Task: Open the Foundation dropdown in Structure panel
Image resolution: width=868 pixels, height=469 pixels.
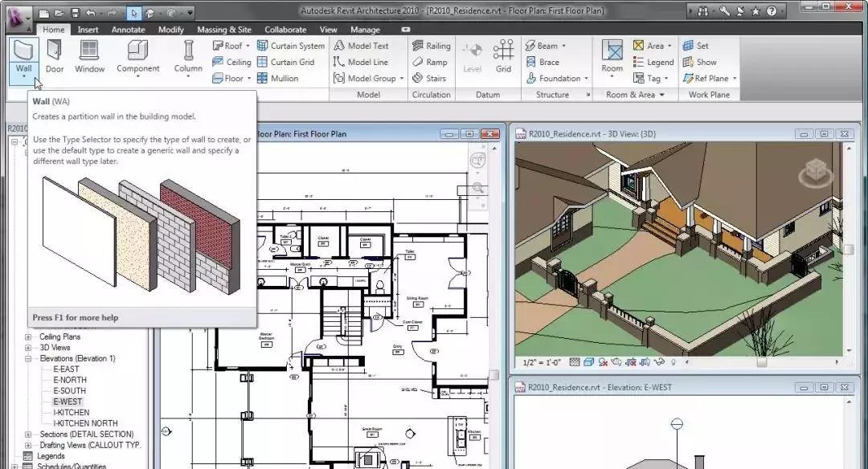Action: coord(586,79)
